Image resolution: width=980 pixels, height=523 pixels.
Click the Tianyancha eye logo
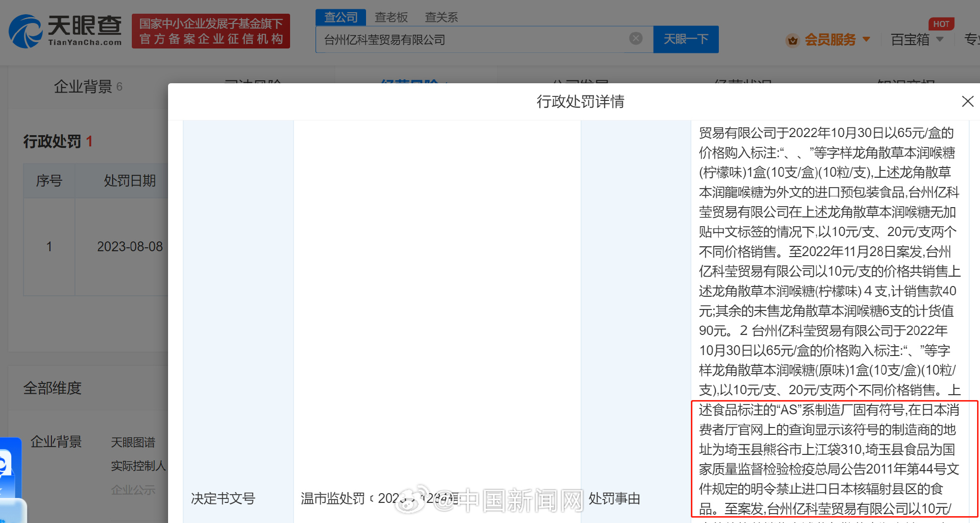click(25, 31)
